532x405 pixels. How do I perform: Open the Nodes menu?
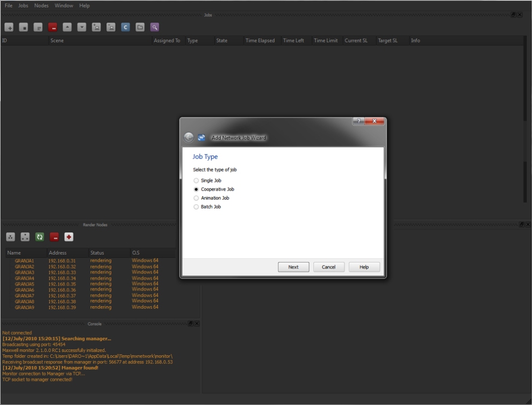pyautogui.click(x=41, y=5)
